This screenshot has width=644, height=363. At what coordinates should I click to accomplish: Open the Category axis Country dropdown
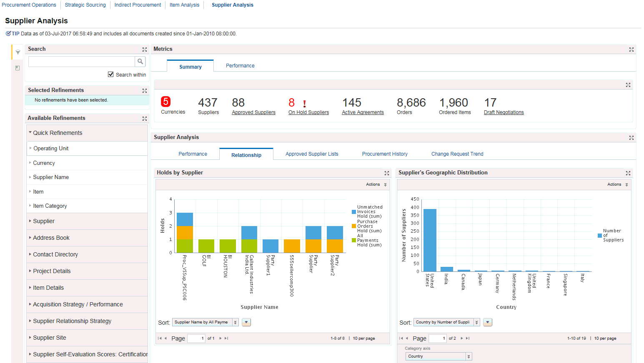pos(469,356)
